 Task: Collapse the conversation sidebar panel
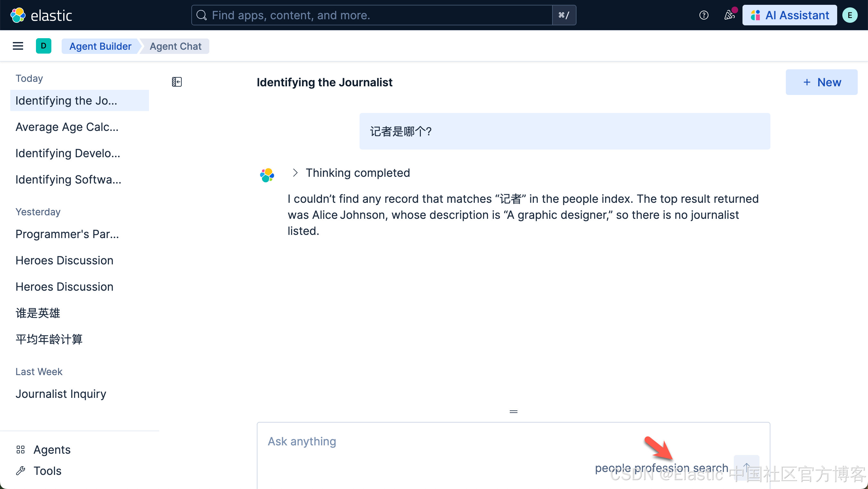pos(177,82)
